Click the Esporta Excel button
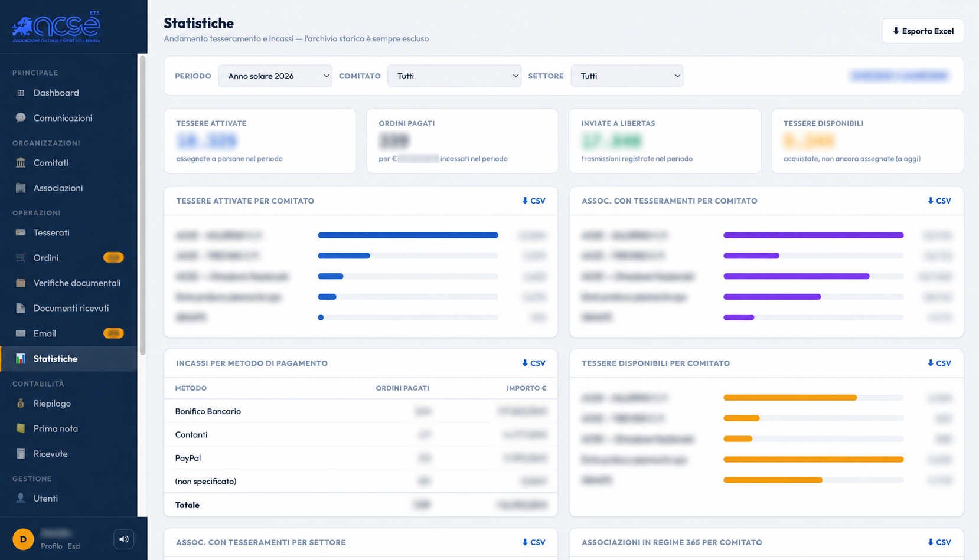 click(923, 31)
